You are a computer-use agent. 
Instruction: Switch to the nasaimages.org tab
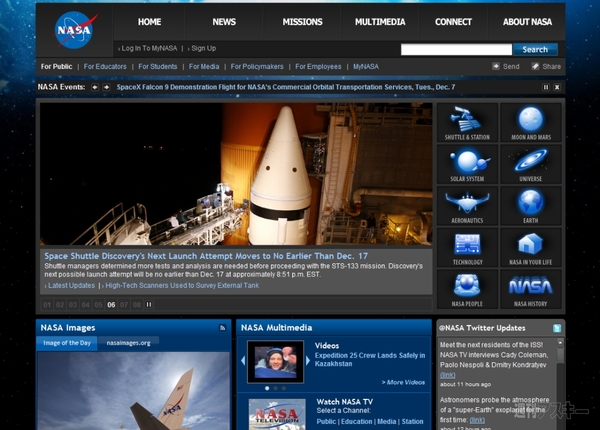[128, 343]
